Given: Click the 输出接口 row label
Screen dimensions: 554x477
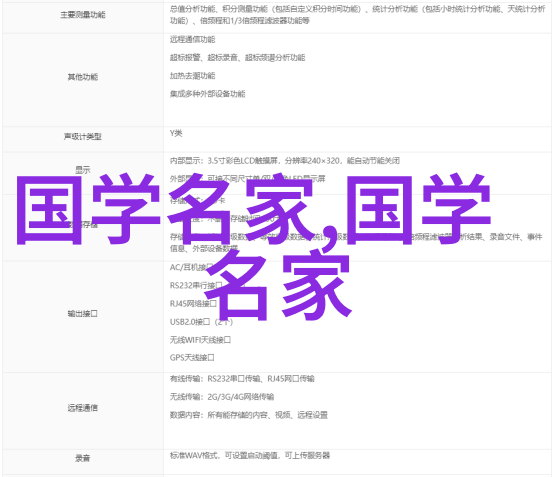Looking at the screenshot, I should (x=83, y=313).
